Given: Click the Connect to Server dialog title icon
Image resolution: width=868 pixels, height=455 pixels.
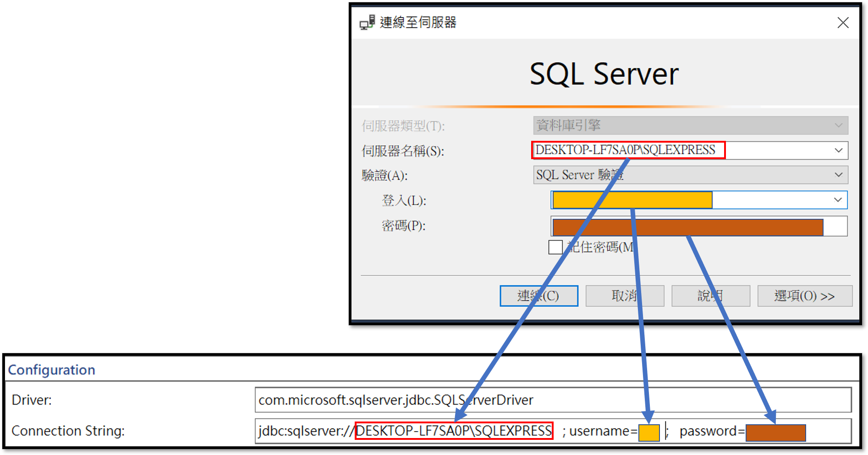Looking at the screenshot, I should 367,22.
